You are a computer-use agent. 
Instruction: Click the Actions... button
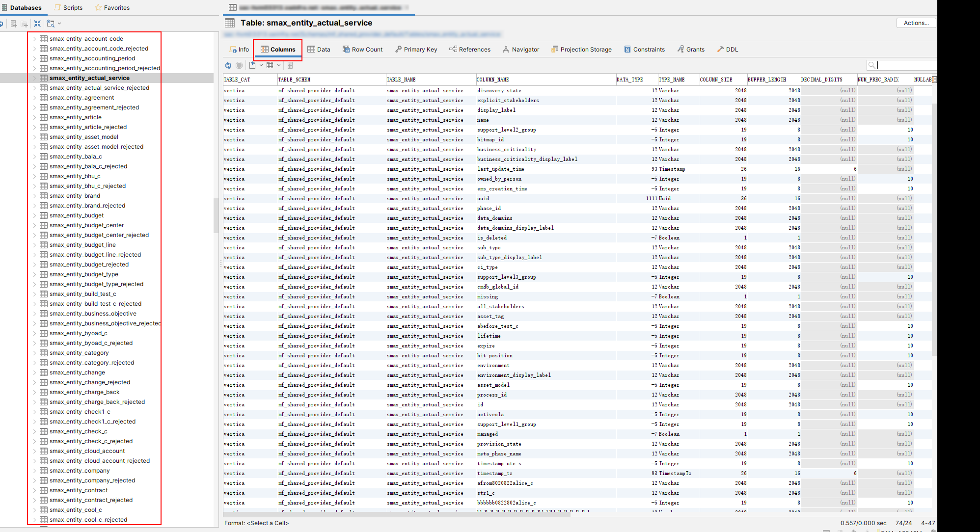(916, 23)
